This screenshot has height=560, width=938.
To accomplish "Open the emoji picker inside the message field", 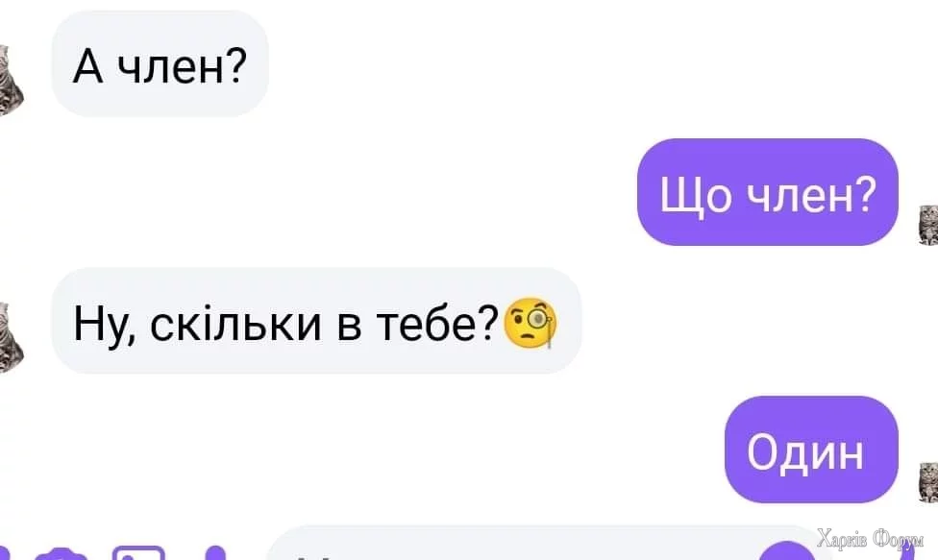I will tap(787, 551).
